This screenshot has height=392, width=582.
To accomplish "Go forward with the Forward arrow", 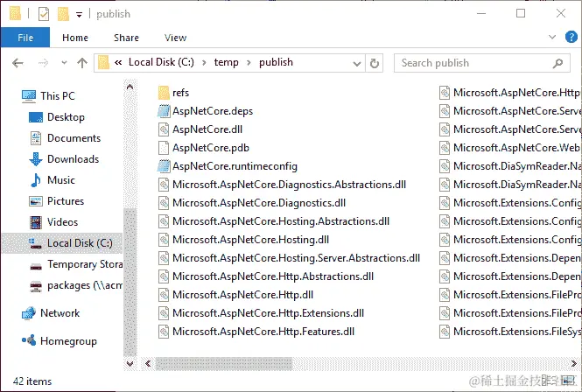I will [x=43, y=63].
